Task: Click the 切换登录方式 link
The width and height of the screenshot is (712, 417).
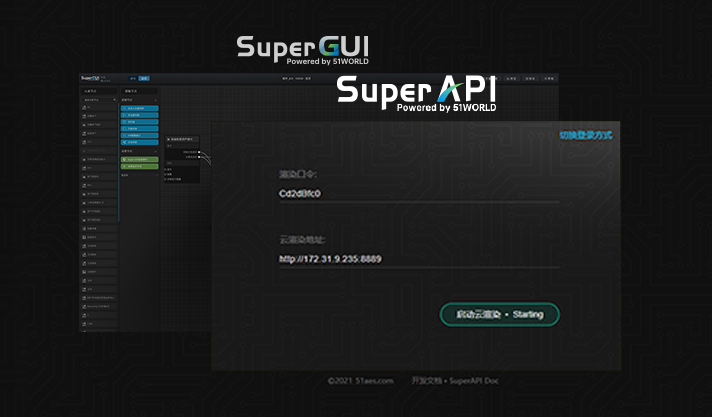Action: (x=586, y=134)
